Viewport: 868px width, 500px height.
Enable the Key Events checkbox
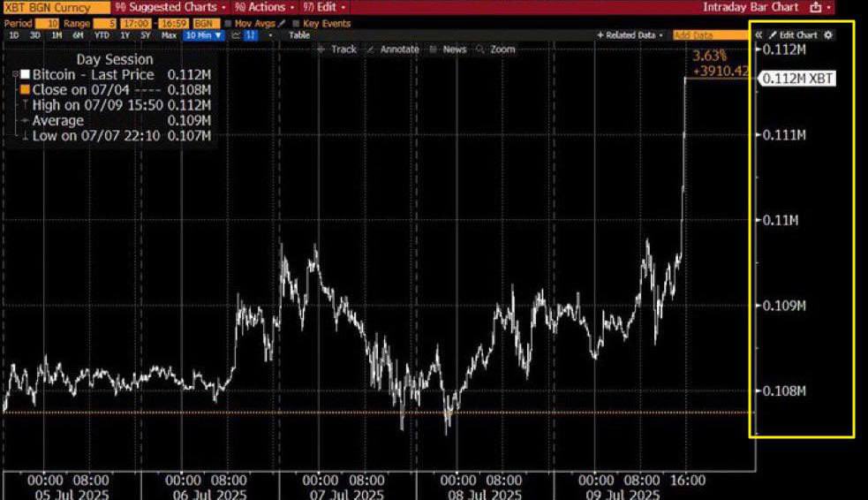(x=296, y=23)
